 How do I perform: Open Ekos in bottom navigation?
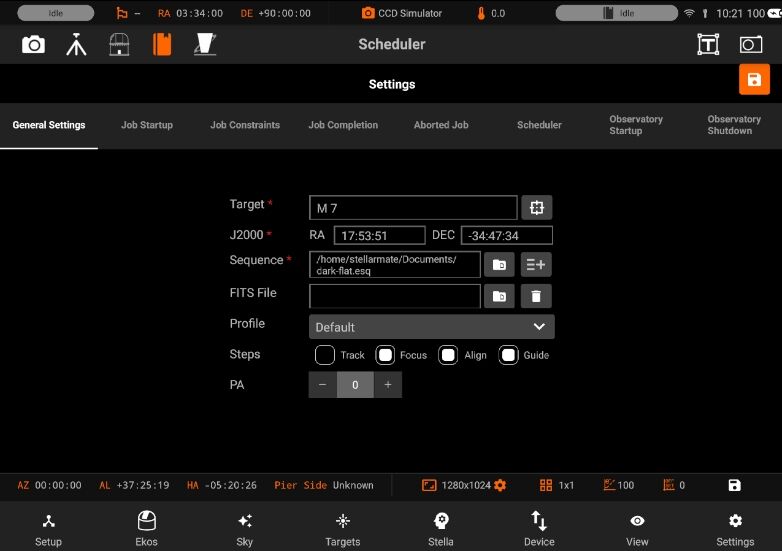[146, 529]
